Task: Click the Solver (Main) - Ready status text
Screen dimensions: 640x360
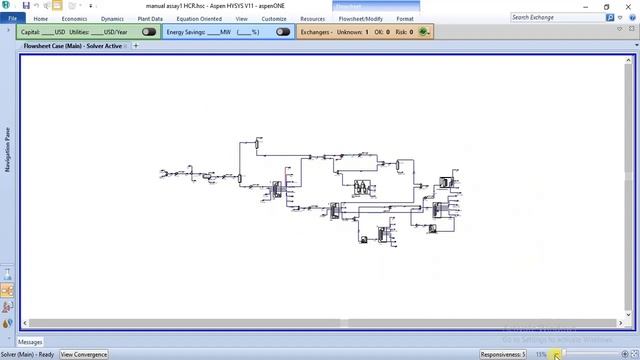Action: [27, 355]
